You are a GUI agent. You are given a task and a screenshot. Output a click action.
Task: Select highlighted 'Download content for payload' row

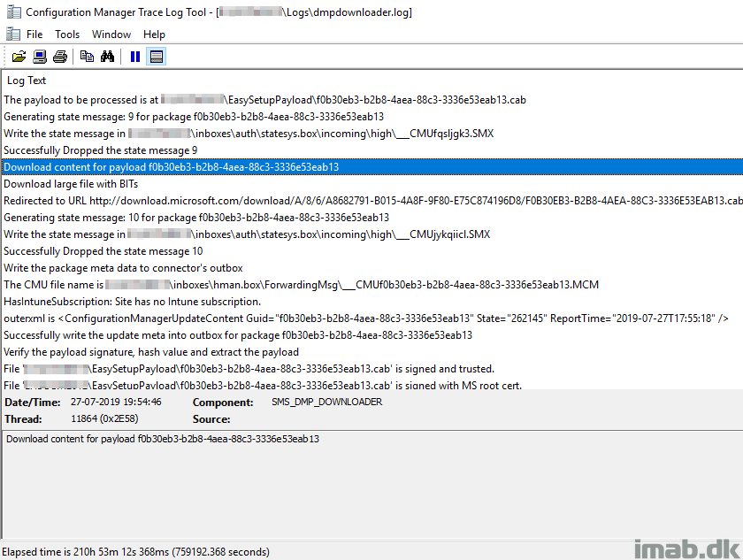tap(372, 167)
